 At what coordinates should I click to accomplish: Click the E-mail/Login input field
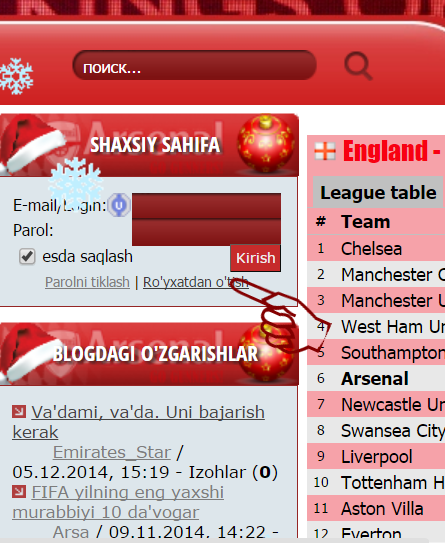click(206, 206)
